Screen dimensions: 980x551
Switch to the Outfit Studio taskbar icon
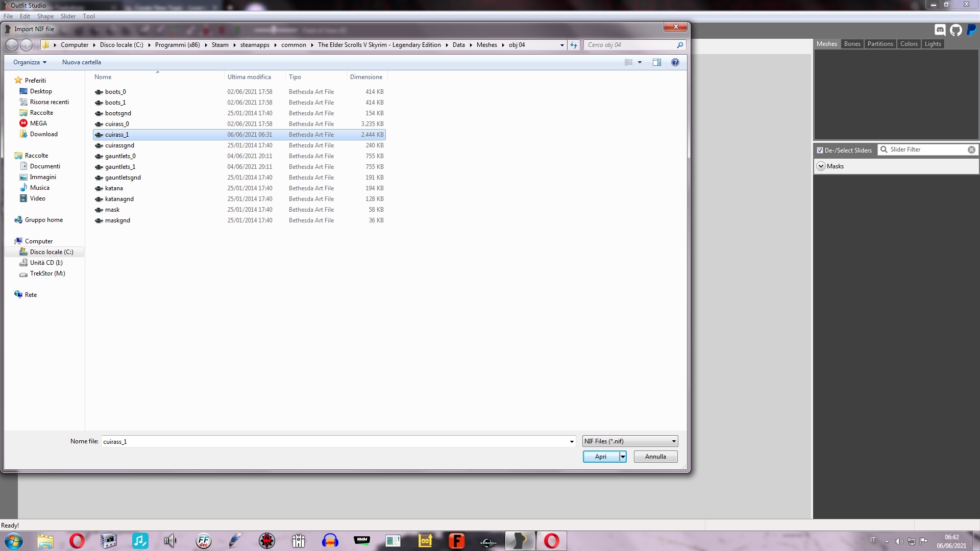(520, 541)
